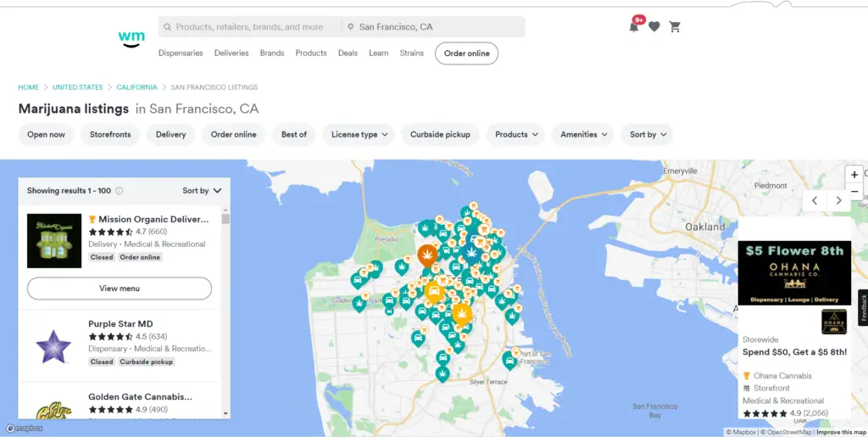Click View menu for Mission Organic
The width and height of the screenshot is (868, 437).
(120, 289)
